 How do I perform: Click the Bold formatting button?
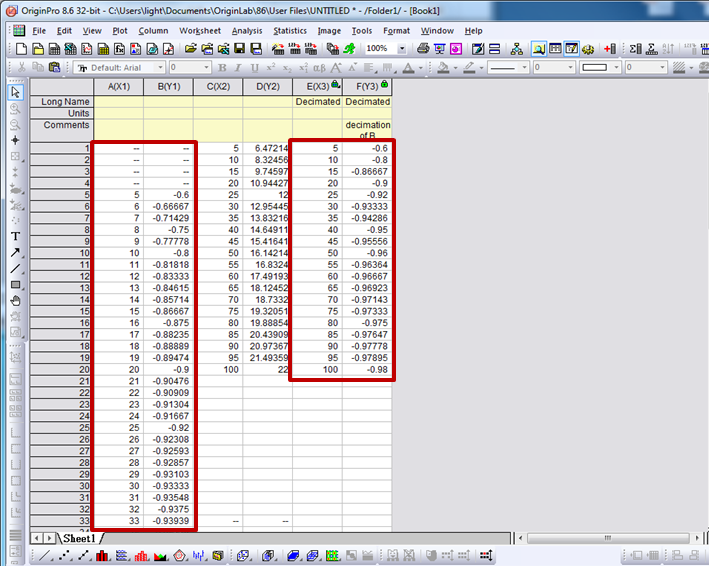point(223,68)
